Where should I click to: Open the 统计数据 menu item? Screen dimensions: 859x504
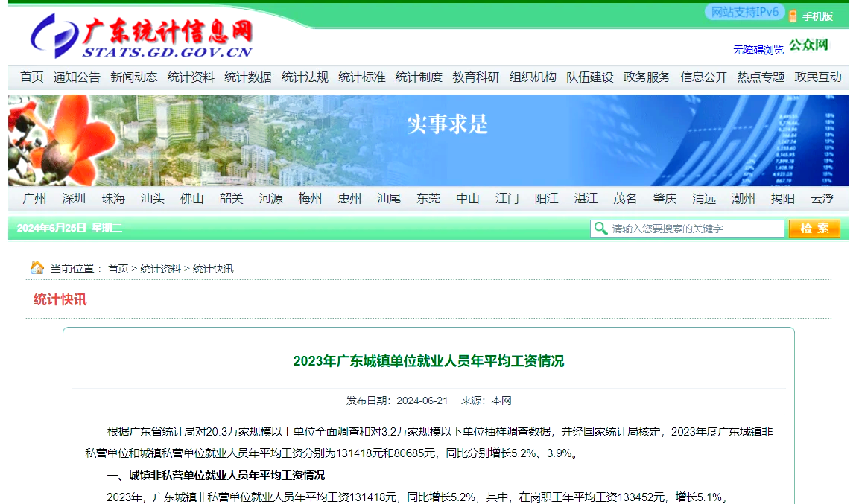pos(248,76)
